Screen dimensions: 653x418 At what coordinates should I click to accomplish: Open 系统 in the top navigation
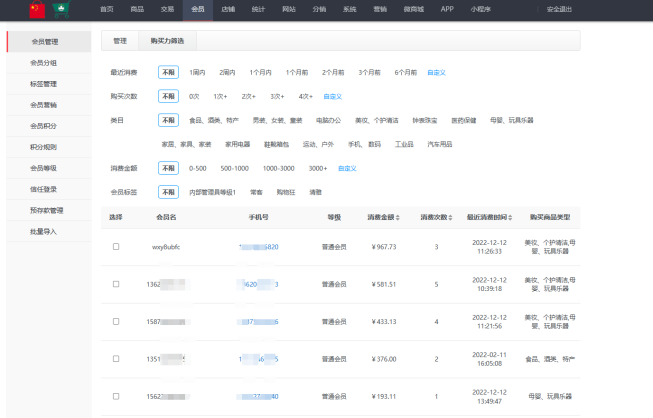coord(349,9)
